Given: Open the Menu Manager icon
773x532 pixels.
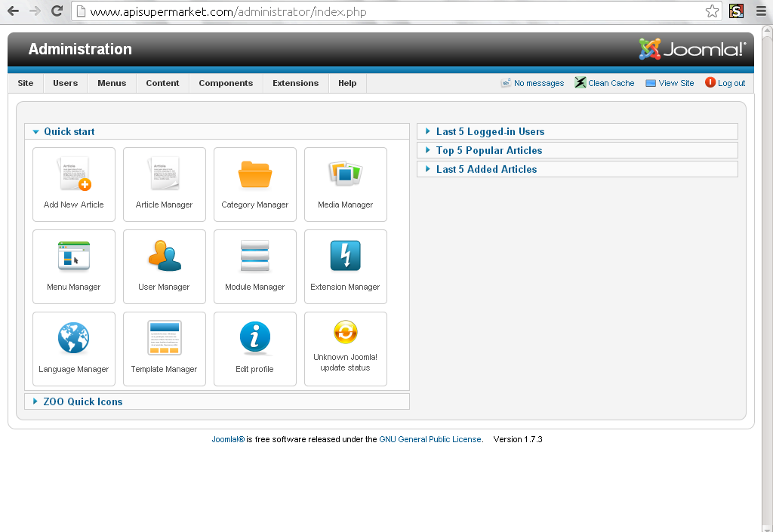Looking at the screenshot, I should click(74, 256).
